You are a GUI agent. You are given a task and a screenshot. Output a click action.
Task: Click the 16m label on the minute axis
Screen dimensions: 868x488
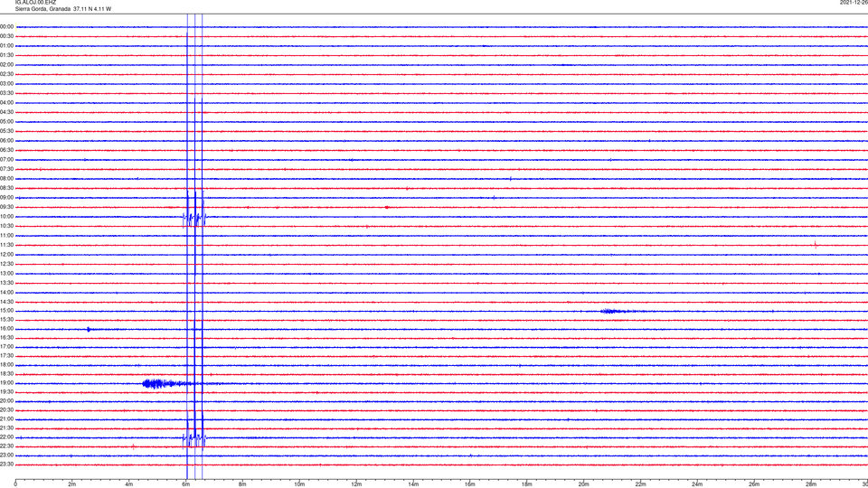470,484
